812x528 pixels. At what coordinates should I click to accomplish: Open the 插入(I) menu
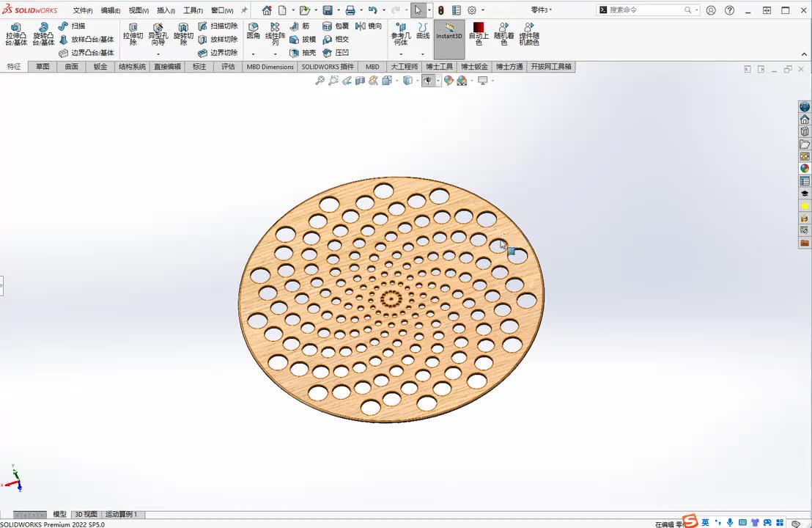[x=166, y=10]
